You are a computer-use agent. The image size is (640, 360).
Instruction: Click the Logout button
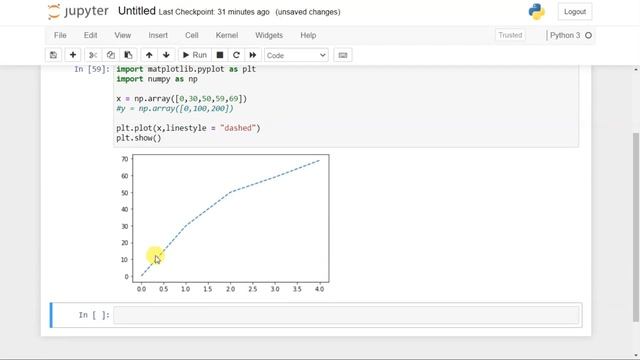(575, 12)
